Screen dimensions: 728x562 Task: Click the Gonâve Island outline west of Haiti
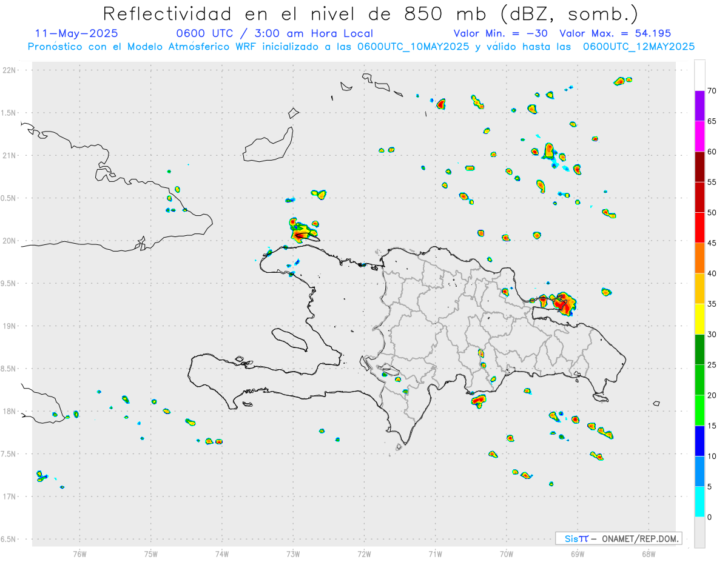click(x=289, y=339)
